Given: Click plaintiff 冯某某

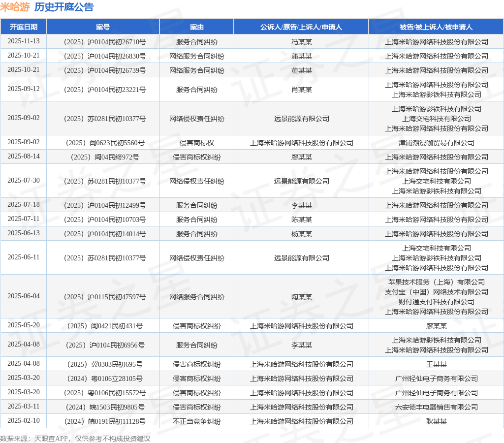Looking at the screenshot, I should click(302, 42).
